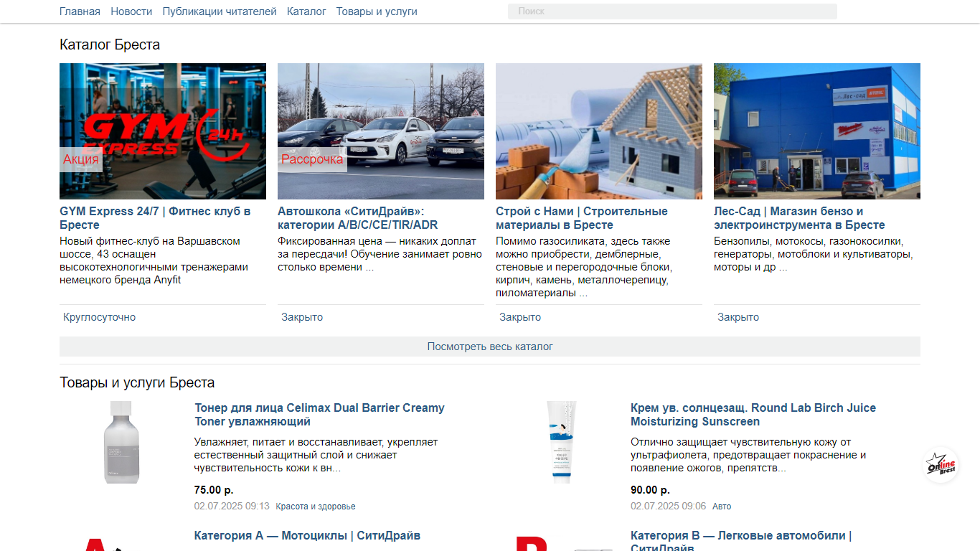Click the GYM Express description text
The width and height of the screenshot is (980, 551).
[x=154, y=260]
